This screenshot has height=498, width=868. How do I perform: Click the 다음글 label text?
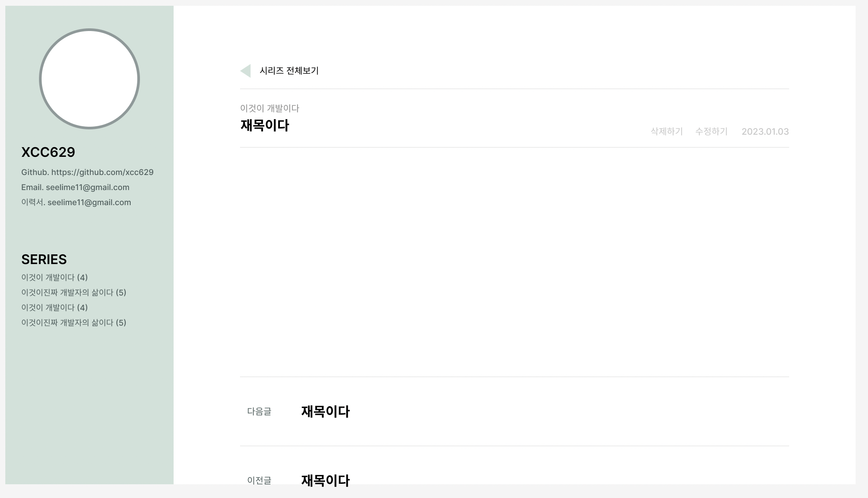click(x=259, y=412)
